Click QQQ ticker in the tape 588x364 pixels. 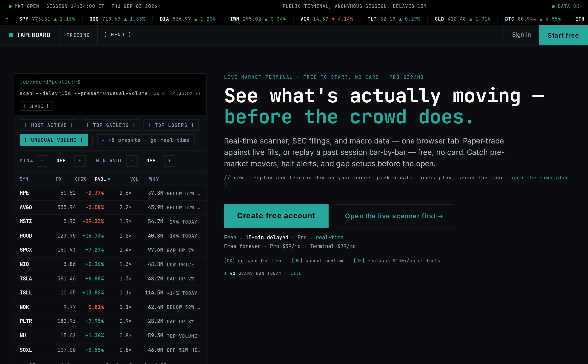(x=117, y=19)
